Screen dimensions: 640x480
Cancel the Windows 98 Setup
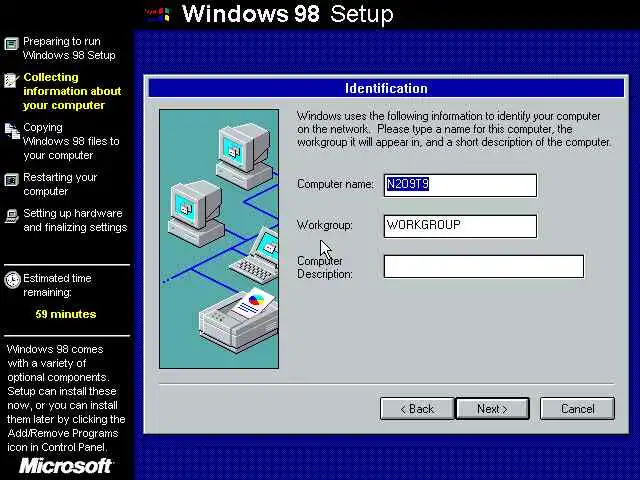[x=577, y=409]
